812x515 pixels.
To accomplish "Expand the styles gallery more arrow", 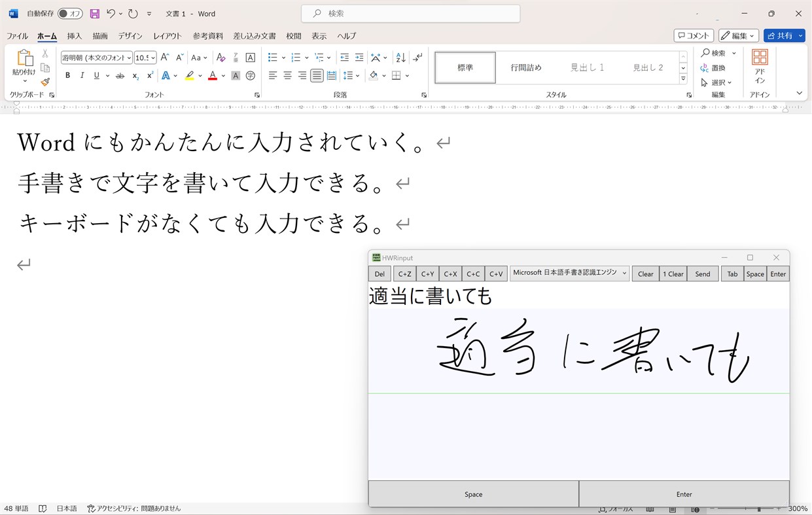I will (x=683, y=79).
